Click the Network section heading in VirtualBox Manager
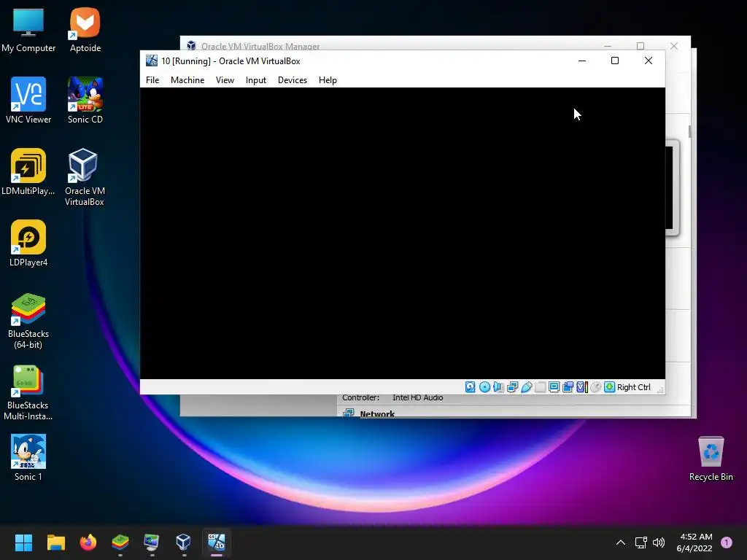 pos(377,414)
